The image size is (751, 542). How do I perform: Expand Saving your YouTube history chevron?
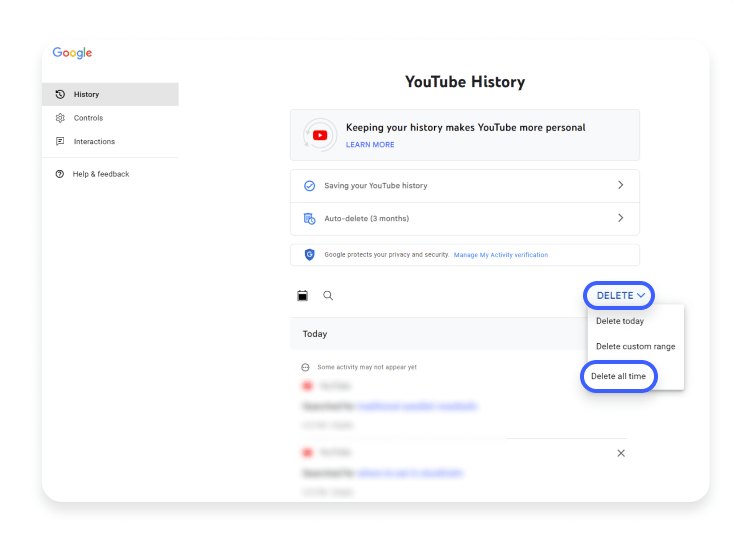621,185
